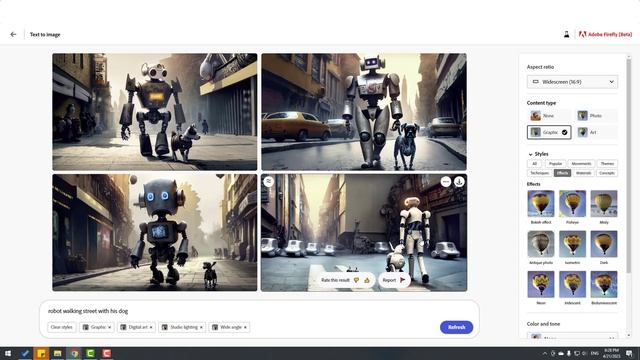The width and height of the screenshot is (640, 360).
Task: Switch to the Popular styles tab
Action: (x=555, y=164)
